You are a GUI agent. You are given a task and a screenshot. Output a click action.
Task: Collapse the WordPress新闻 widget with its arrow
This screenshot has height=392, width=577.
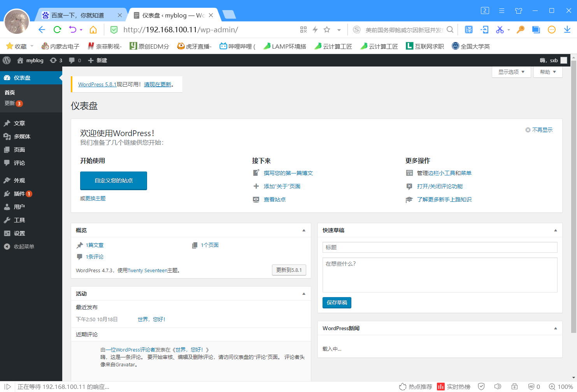pyautogui.click(x=556, y=328)
